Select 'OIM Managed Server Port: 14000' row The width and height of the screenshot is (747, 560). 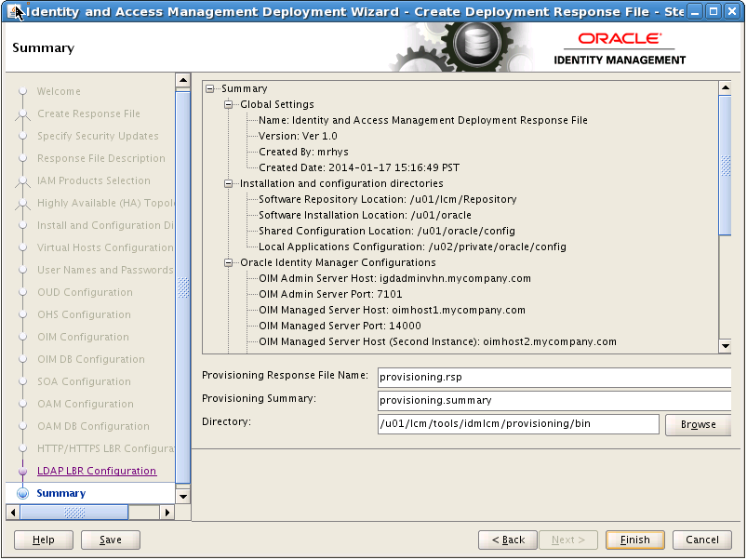340,326
